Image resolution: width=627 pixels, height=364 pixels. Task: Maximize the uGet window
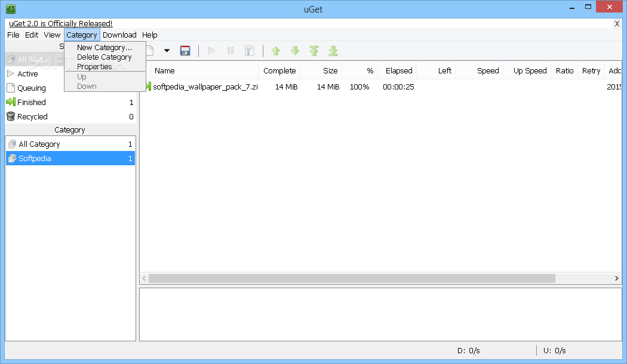[588, 7]
